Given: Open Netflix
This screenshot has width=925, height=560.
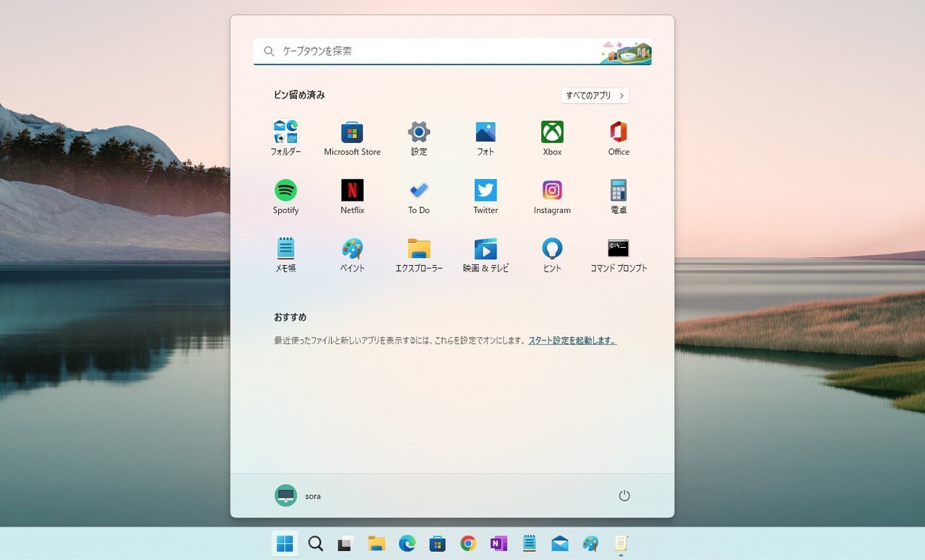Looking at the screenshot, I should [x=352, y=197].
